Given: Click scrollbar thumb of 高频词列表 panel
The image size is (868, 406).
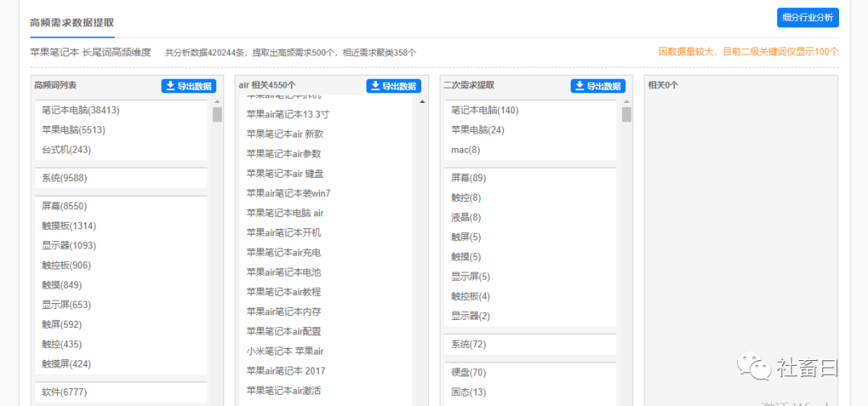Looking at the screenshot, I should [x=217, y=115].
